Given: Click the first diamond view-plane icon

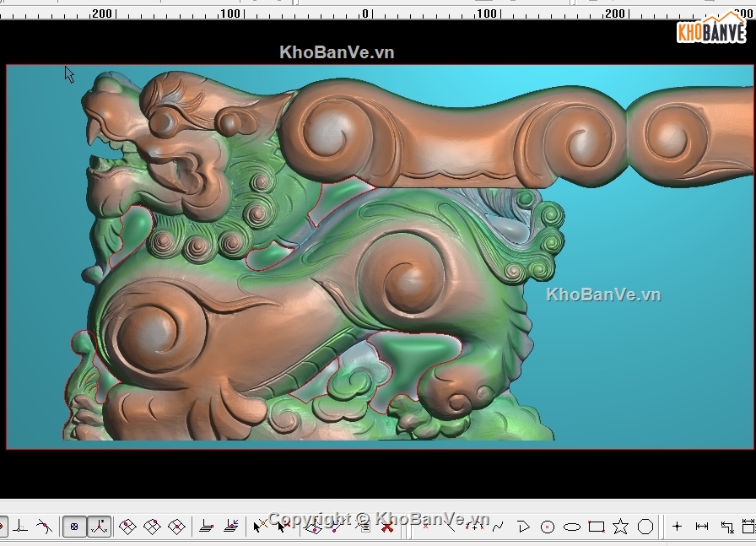Looking at the screenshot, I should tap(127, 527).
